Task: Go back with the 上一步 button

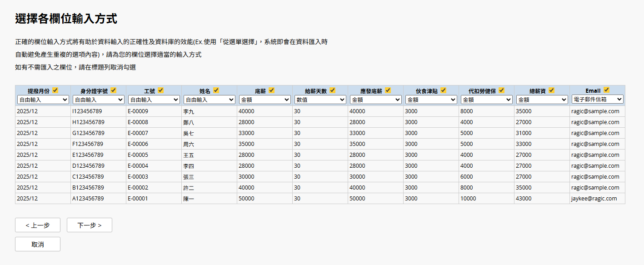Action: 38,225
